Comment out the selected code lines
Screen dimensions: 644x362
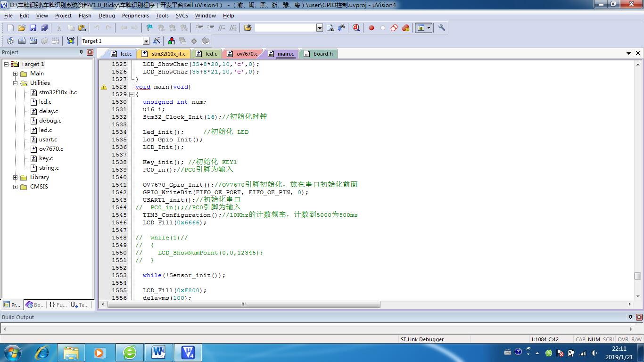coord(222,28)
